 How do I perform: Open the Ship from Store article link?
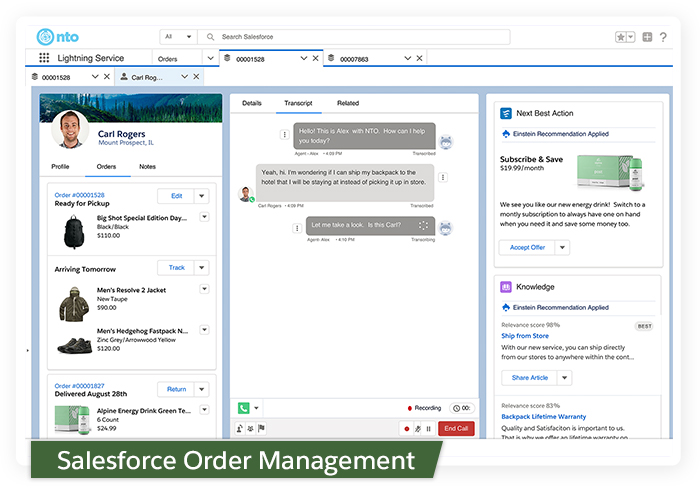point(525,336)
